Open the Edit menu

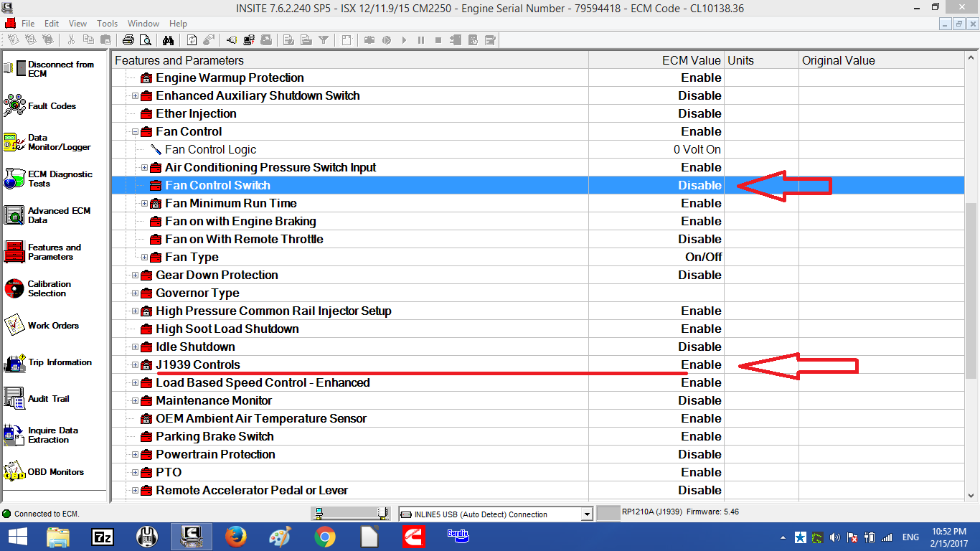pyautogui.click(x=52, y=24)
